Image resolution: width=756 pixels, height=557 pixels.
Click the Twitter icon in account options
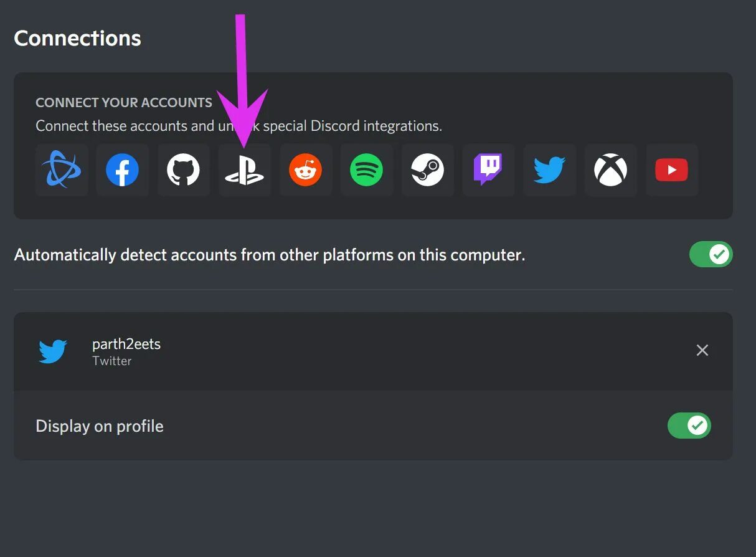click(549, 170)
